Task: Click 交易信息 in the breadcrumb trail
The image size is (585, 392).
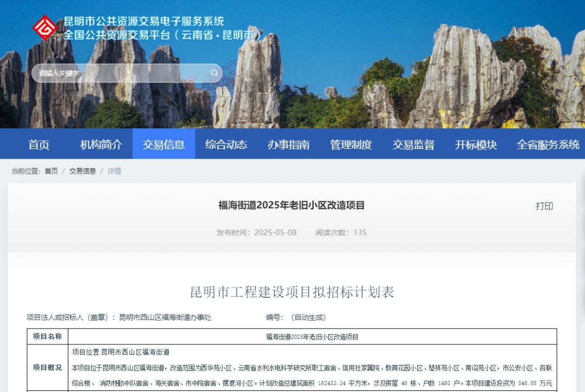Action: click(x=82, y=171)
